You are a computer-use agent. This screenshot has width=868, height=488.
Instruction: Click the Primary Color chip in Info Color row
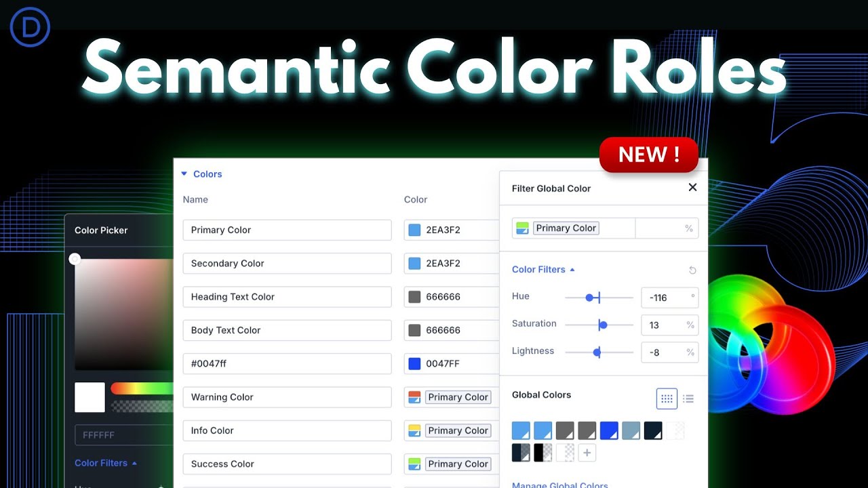pyautogui.click(x=458, y=430)
